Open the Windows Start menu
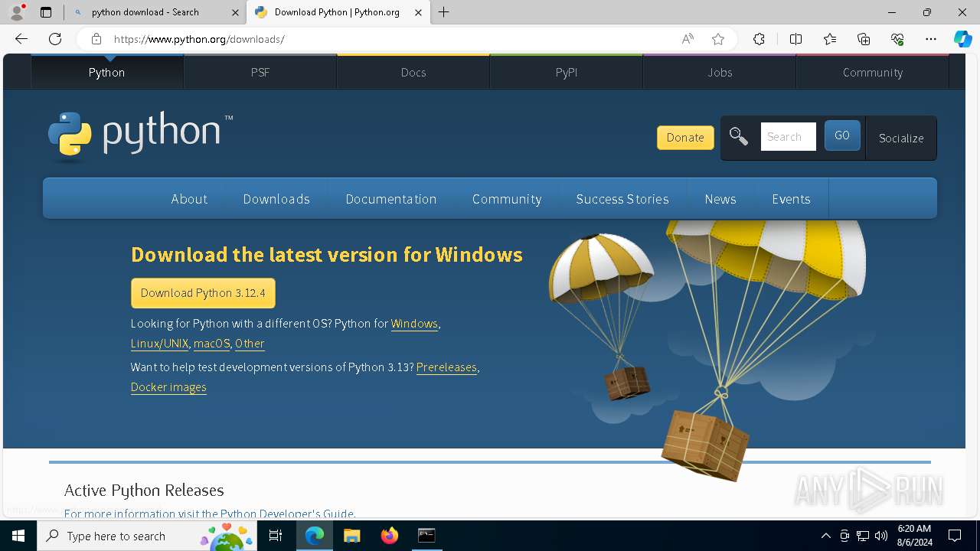980x551 pixels. [18, 536]
